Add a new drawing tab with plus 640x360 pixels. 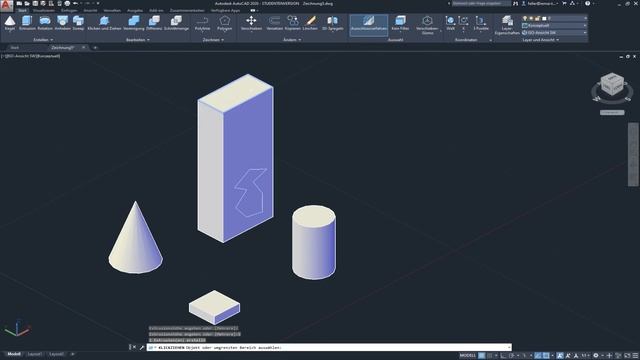coord(95,48)
